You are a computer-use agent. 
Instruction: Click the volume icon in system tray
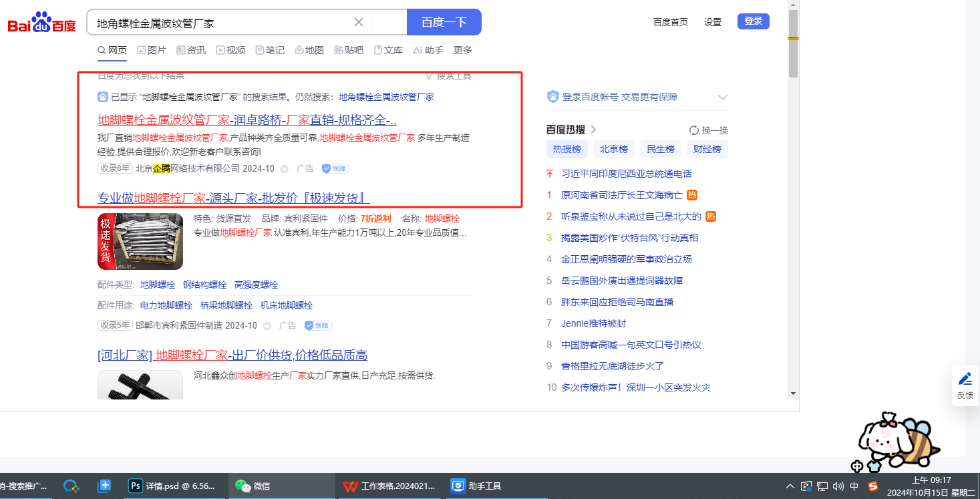tap(838, 486)
